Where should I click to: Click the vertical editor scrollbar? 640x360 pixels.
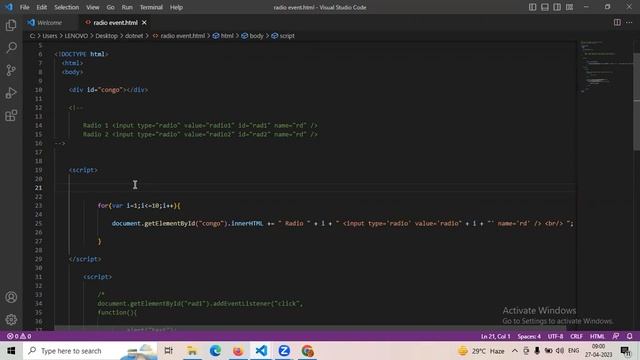point(636,102)
